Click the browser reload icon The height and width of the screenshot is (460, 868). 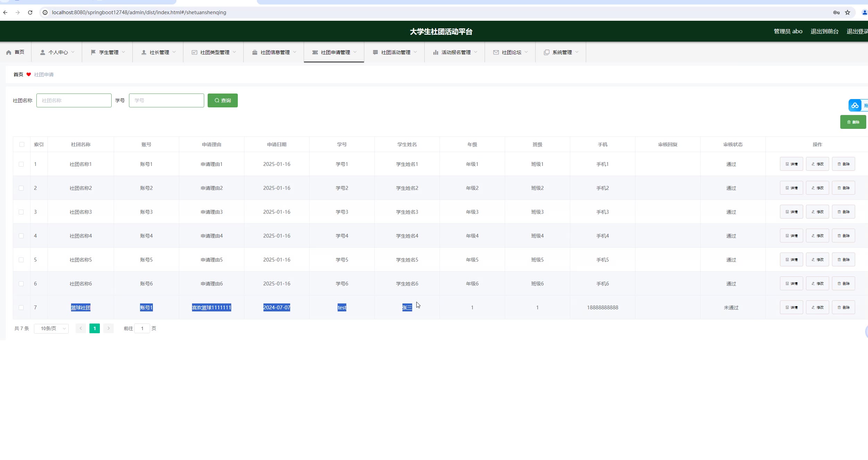pyautogui.click(x=30, y=12)
